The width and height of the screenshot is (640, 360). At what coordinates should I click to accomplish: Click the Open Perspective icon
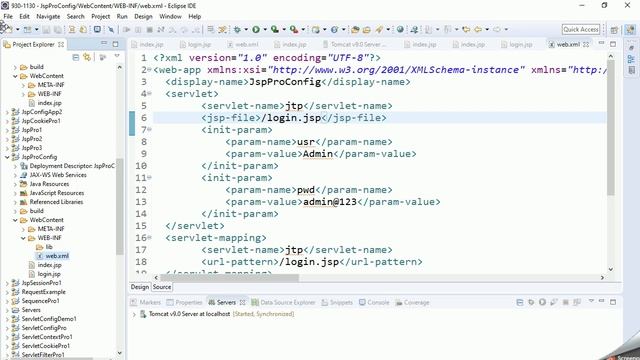(614, 29)
